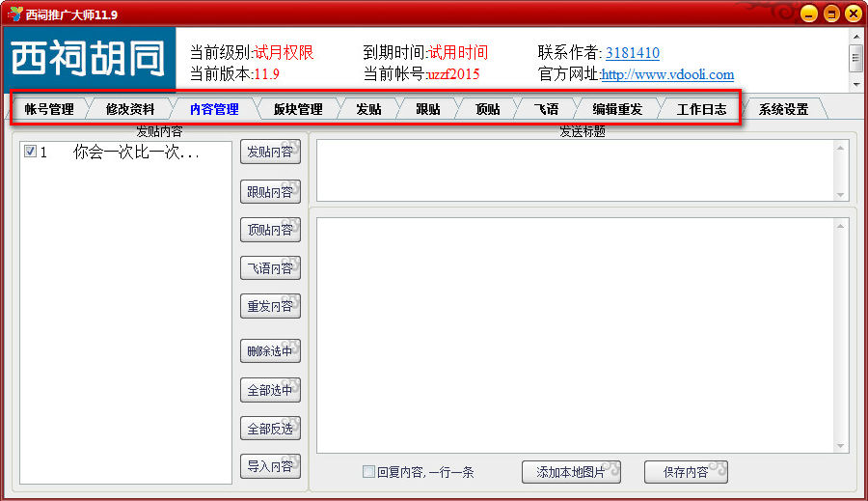Open the 顶贴 tab
The image size is (868, 501).
[x=487, y=109]
